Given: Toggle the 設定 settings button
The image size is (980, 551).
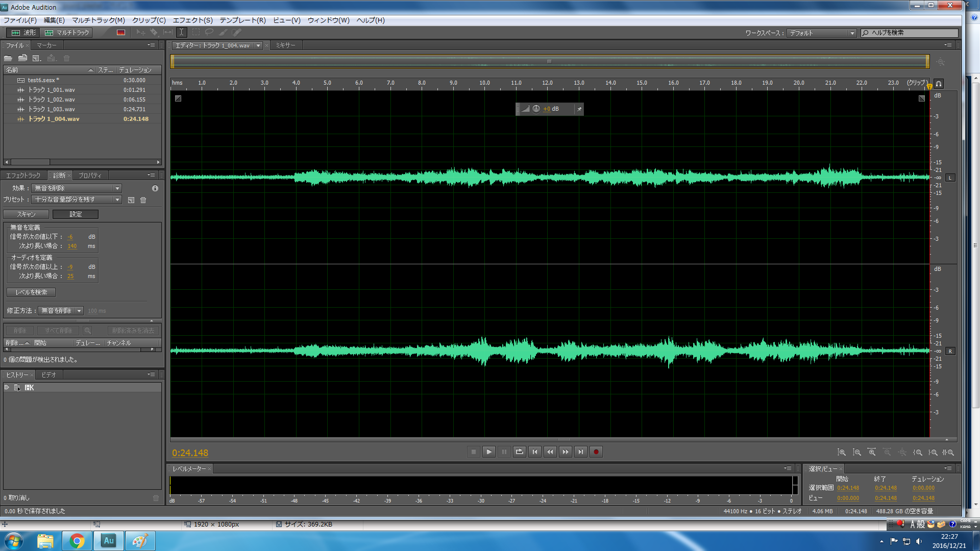Looking at the screenshot, I should (x=76, y=215).
